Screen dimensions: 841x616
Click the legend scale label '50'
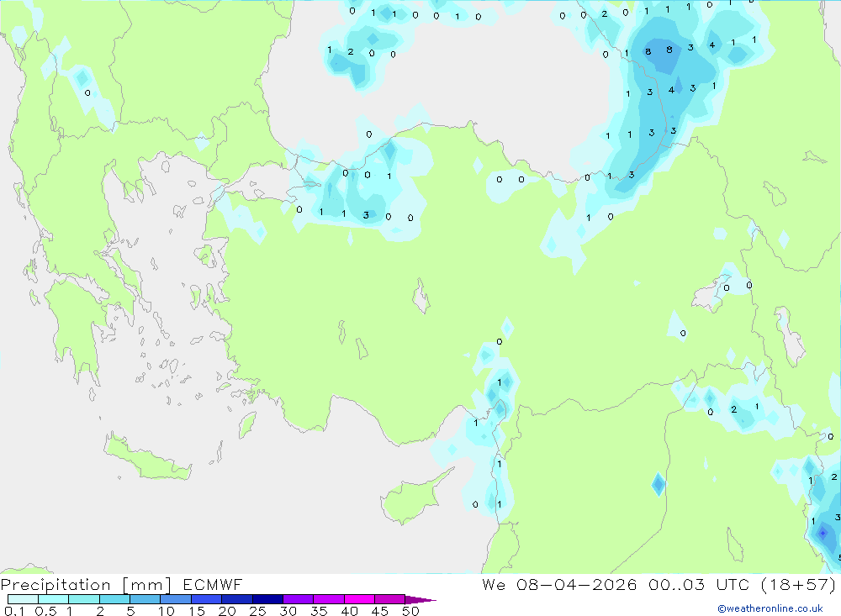coord(410,611)
